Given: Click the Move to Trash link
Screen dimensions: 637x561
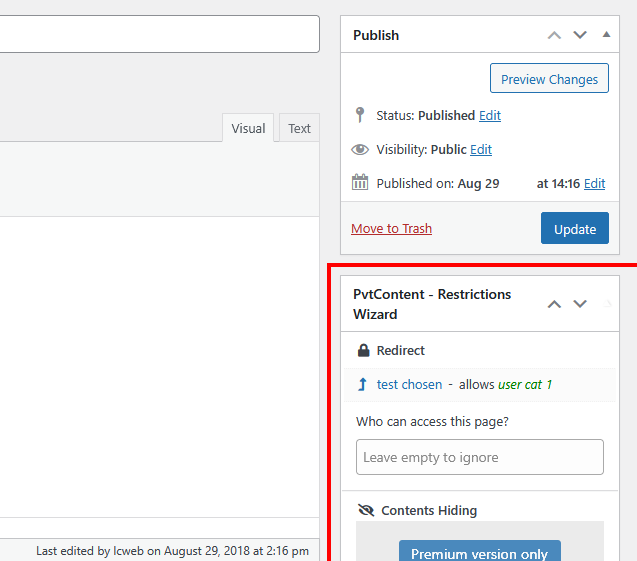Looking at the screenshot, I should (x=391, y=228).
